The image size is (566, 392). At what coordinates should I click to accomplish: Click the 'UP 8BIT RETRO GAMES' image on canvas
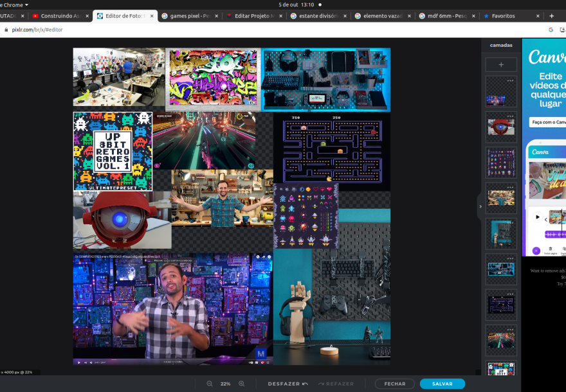tap(113, 152)
